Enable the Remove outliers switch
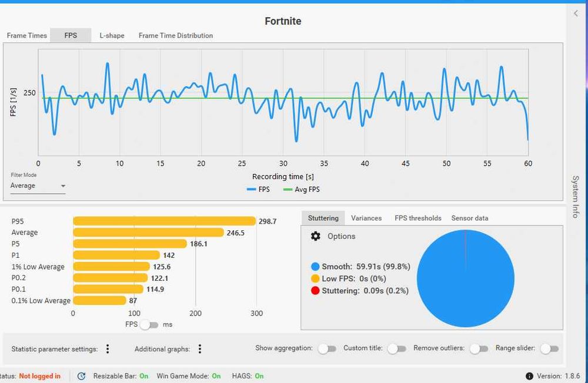 (479, 348)
